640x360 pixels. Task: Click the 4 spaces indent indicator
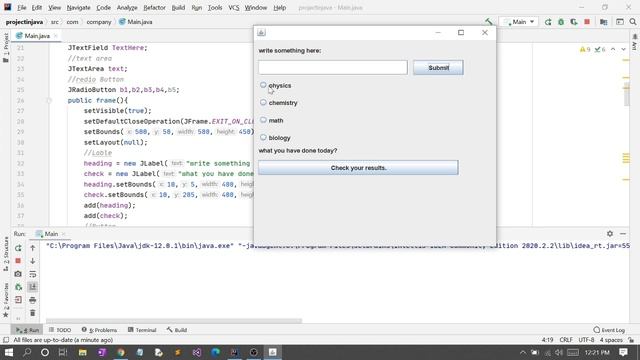point(611,340)
